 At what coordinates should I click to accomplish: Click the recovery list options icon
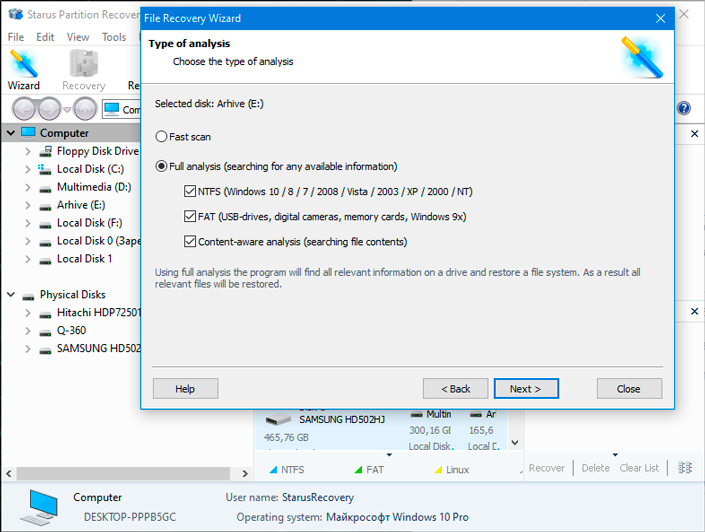(x=685, y=468)
